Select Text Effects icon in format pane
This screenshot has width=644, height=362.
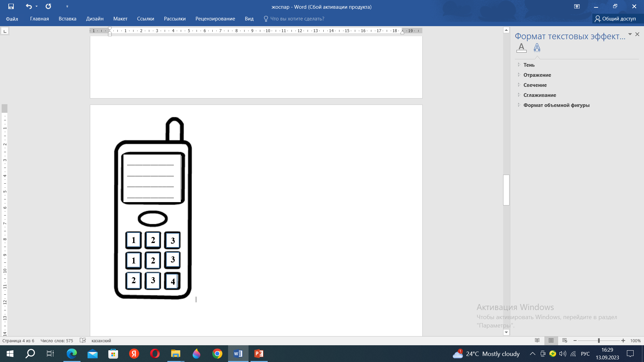coord(537,48)
